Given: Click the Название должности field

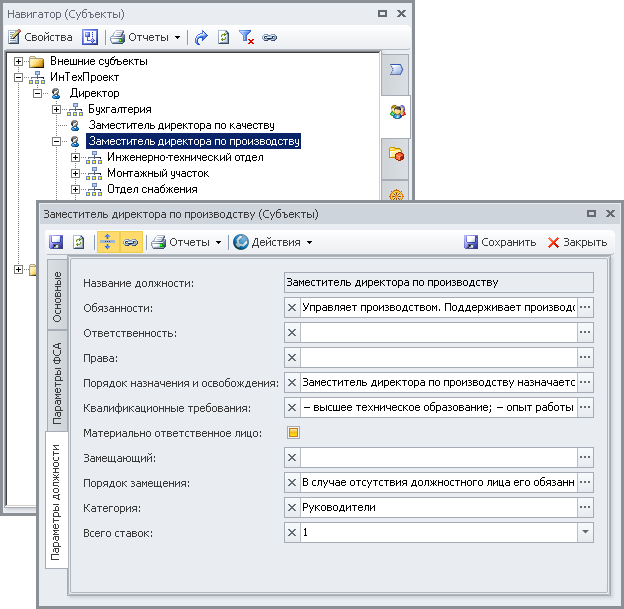Looking at the screenshot, I should 439,283.
